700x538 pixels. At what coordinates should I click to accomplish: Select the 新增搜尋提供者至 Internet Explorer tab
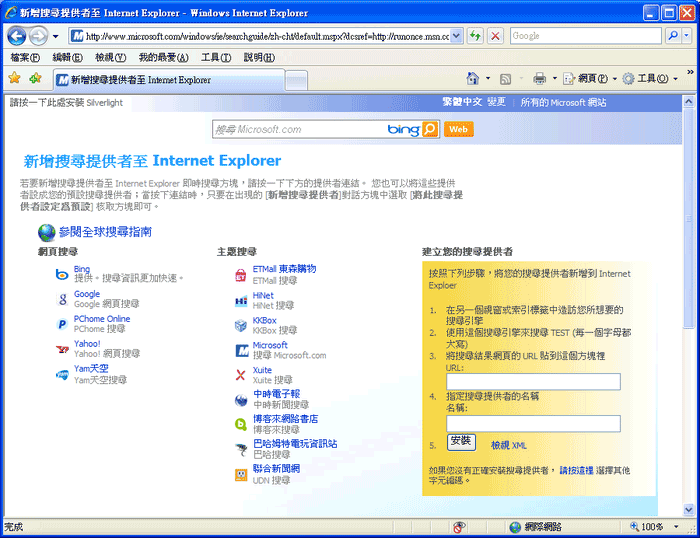[169, 80]
